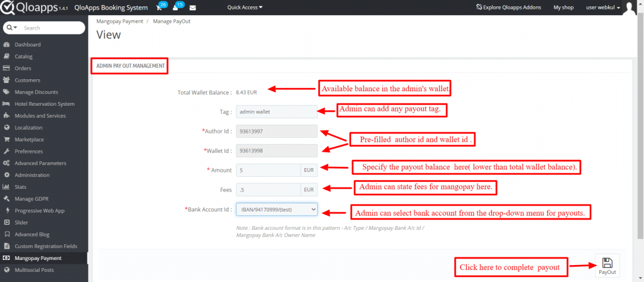Expand the Quick Access dropdown

point(245,8)
